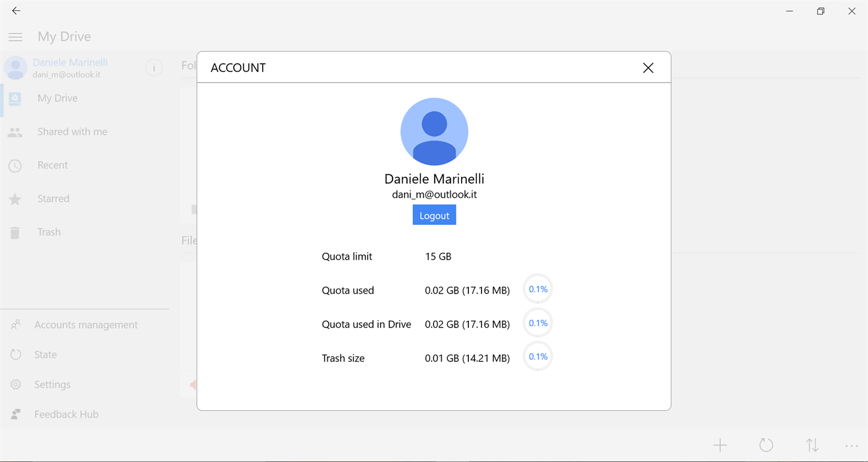Click the Starred star icon
The width and height of the screenshot is (868, 462).
15,199
